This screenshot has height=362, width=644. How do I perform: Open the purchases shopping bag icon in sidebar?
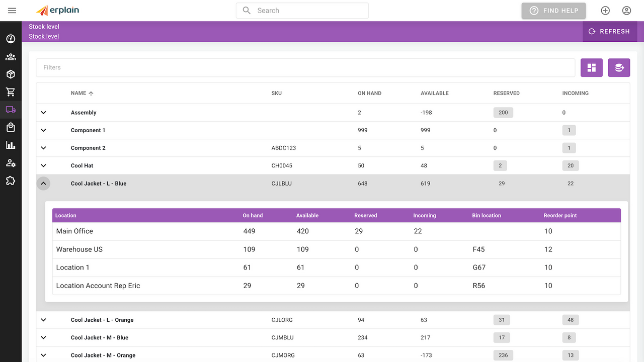[x=11, y=128]
